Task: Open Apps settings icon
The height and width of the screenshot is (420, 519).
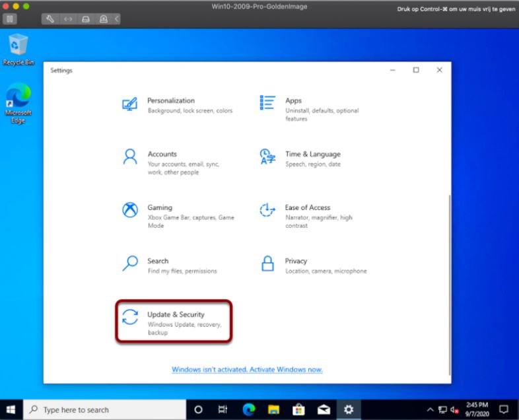Action: pyautogui.click(x=267, y=102)
